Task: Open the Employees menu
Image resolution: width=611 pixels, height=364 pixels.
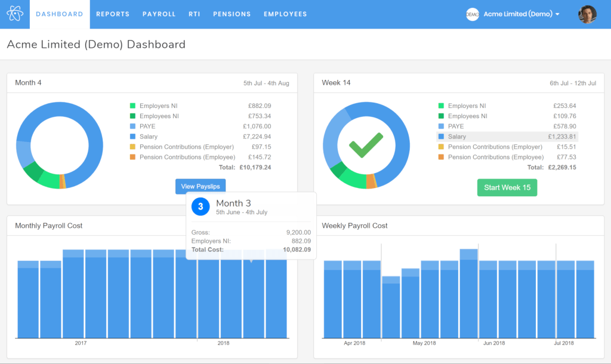Action: click(285, 14)
